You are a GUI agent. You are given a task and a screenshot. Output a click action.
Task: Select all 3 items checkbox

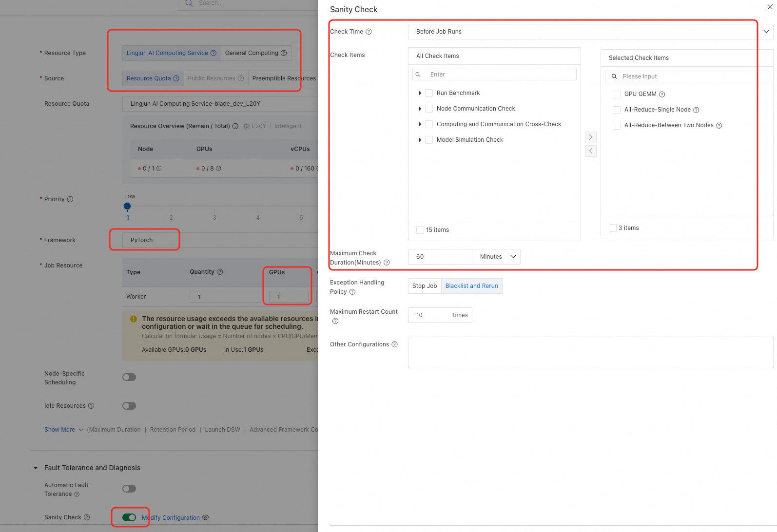(x=613, y=228)
